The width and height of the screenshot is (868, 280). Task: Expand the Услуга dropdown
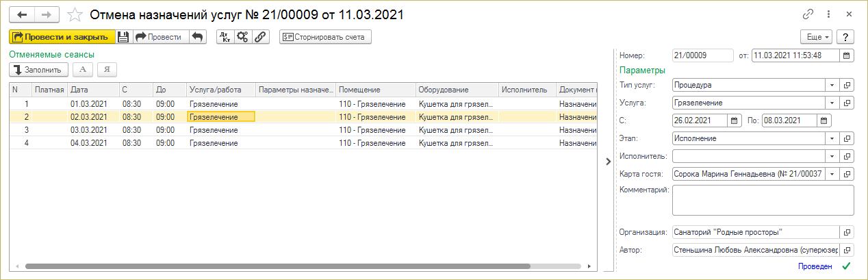tap(832, 103)
